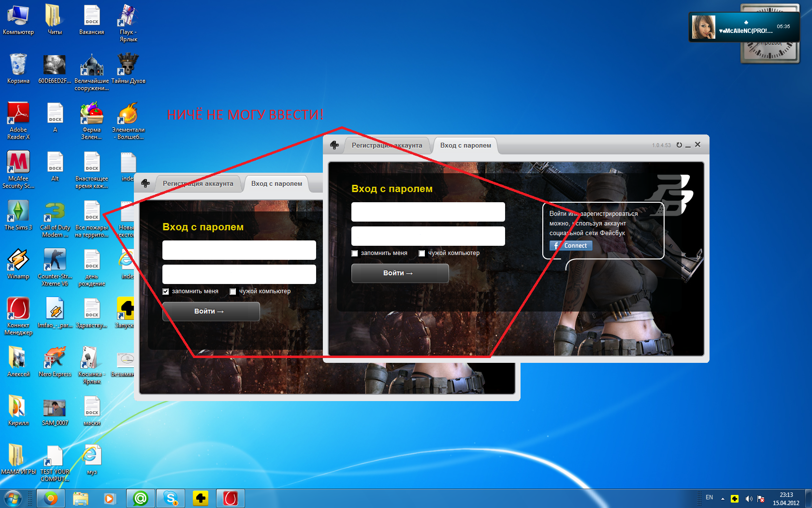812x508 pixels.
Task: Open the маски docx file
Action: [x=91, y=410]
